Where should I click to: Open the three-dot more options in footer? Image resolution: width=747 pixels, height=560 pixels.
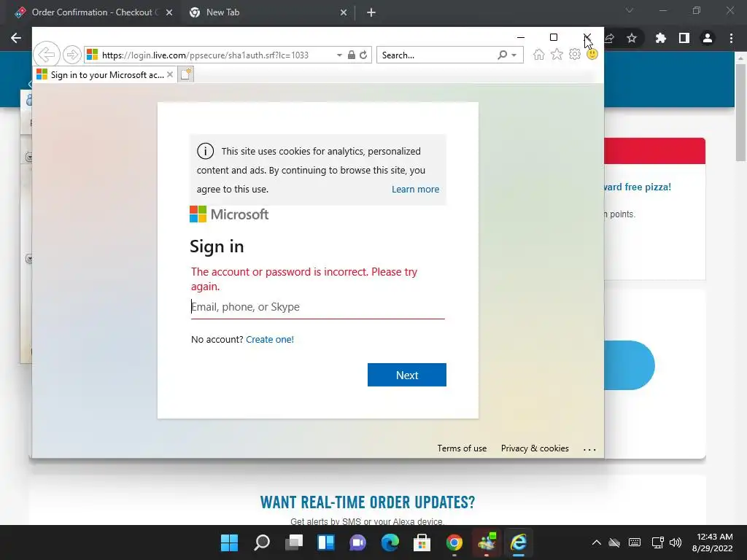point(589,449)
